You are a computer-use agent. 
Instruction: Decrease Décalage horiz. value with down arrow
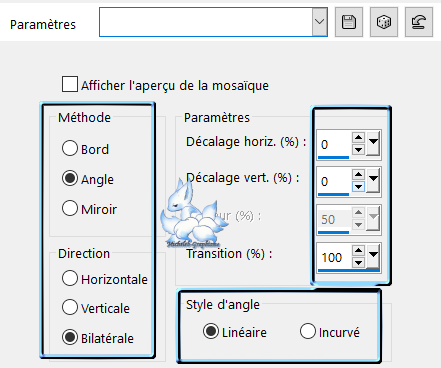359,150
